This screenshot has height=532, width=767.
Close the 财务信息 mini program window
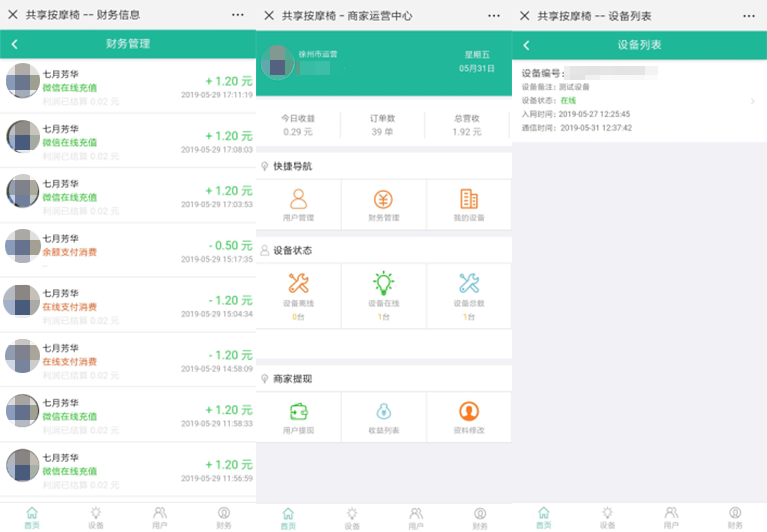(x=13, y=15)
